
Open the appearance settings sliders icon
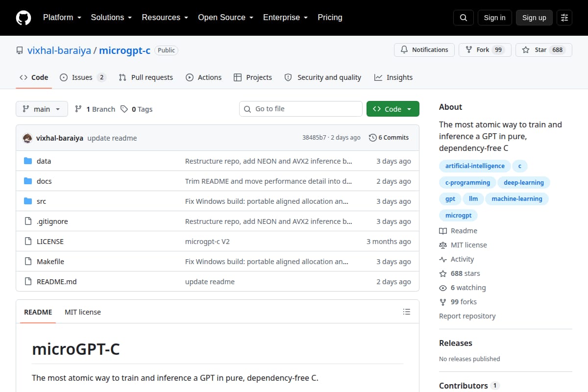pyautogui.click(x=564, y=18)
